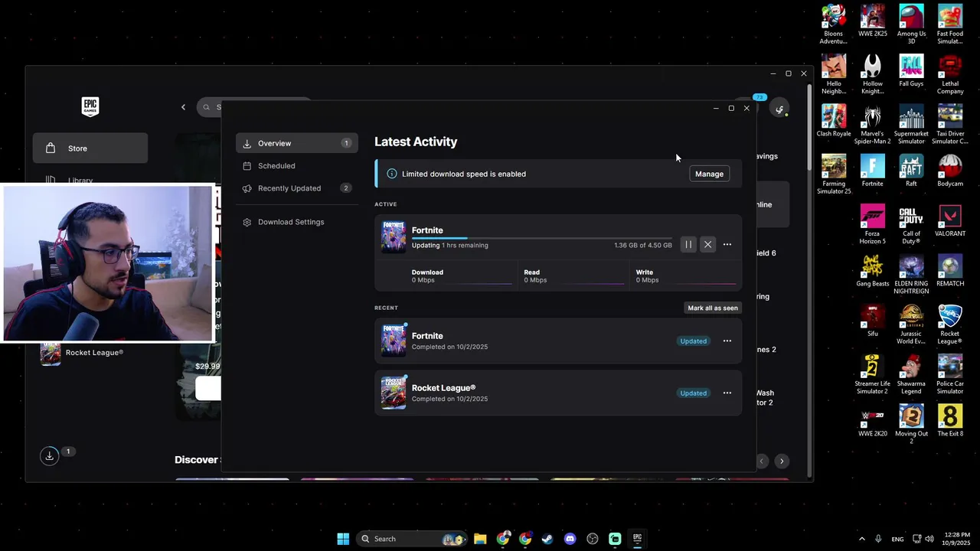This screenshot has width=980, height=551.
Task: Go back using the launcher back arrow
Action: click(183, 107)
